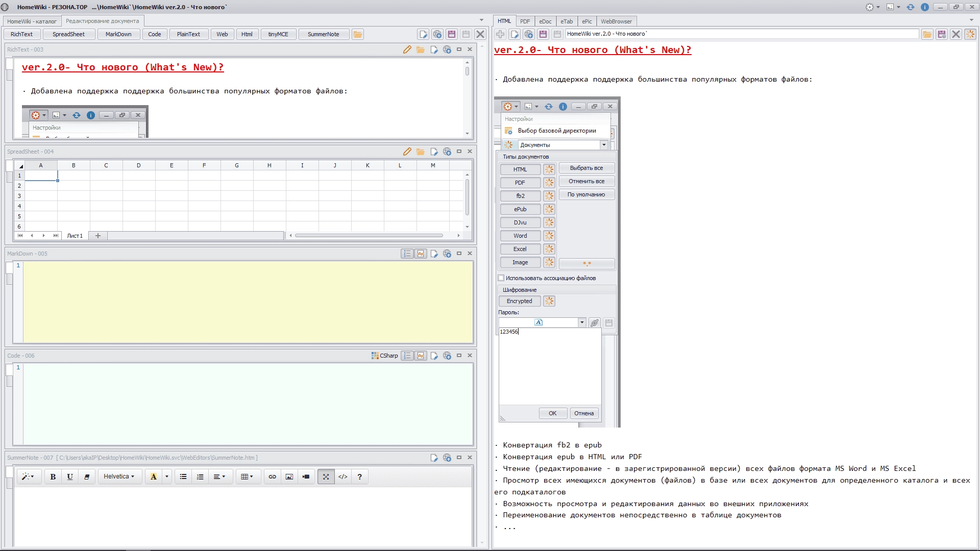Open the blue info icon in title bar
980x551 pixels.
924,7
